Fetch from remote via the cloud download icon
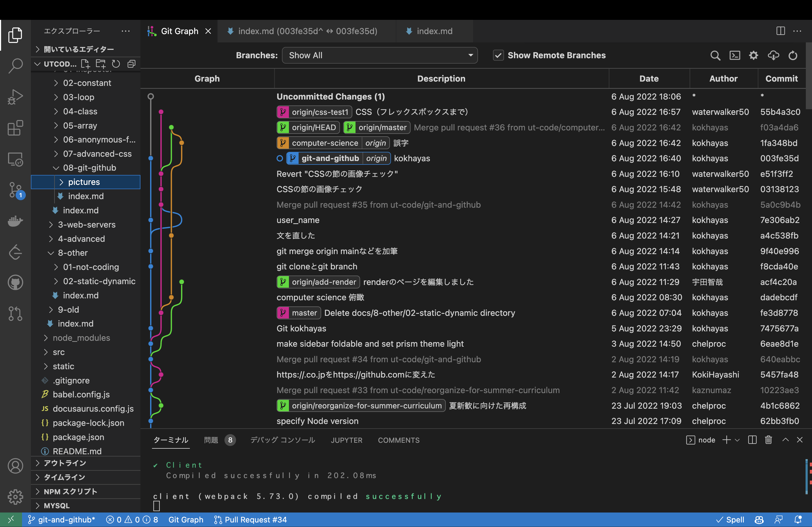This screenshot has width=812, height=527. (773, 55)
